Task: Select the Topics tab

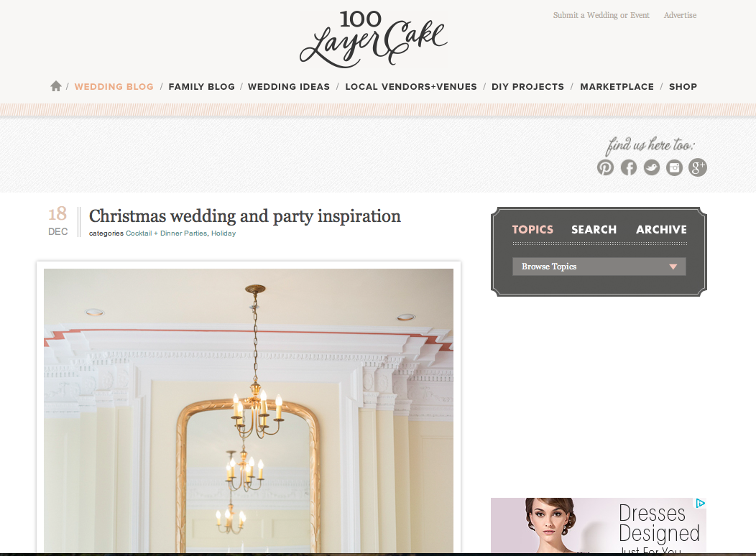Action: [x=533, y=230]
